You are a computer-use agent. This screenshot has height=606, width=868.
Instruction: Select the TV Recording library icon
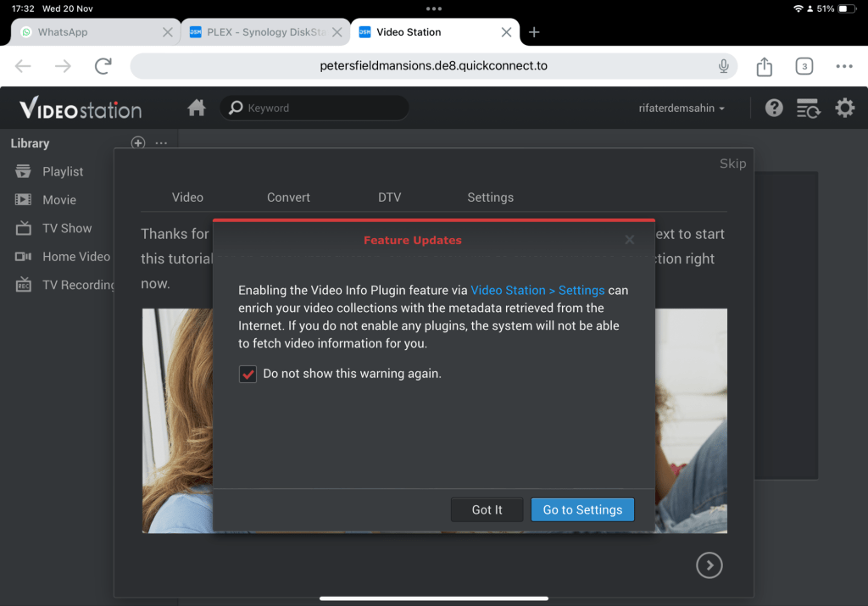[x=23, y=285]
